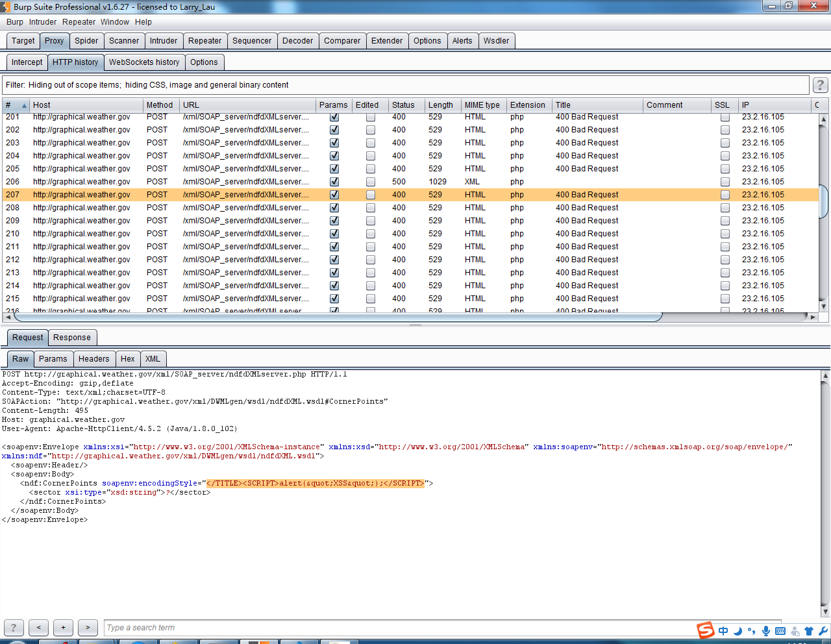This screenshot has width=831, height=644.
Task: Click the help button beside the search navigation
Action: (14, 628)
